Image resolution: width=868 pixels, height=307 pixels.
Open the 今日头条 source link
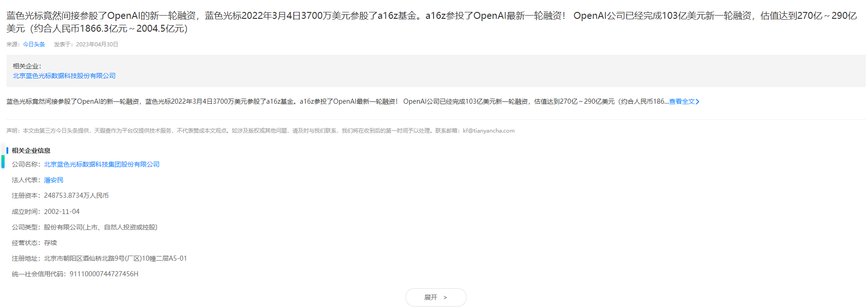(x=34, y=45)
